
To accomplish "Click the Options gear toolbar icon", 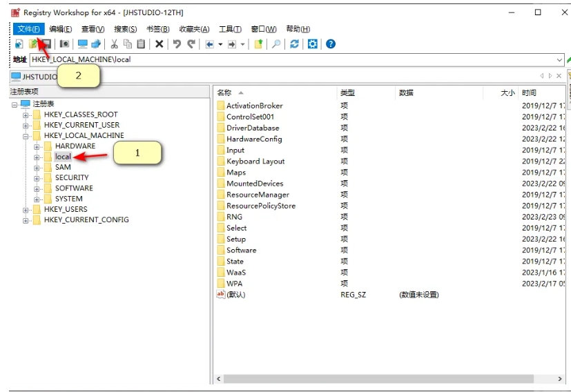I will pos(313,44).
